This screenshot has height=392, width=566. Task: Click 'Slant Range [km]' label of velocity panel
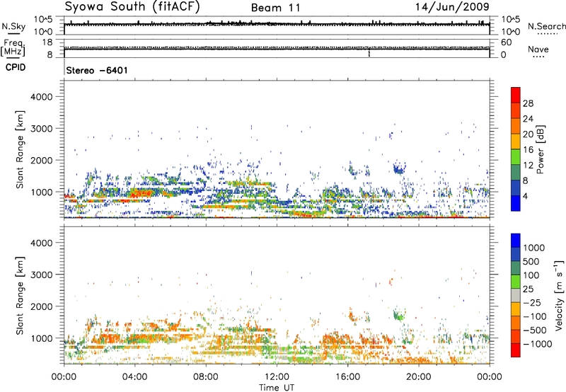[20, 295]
